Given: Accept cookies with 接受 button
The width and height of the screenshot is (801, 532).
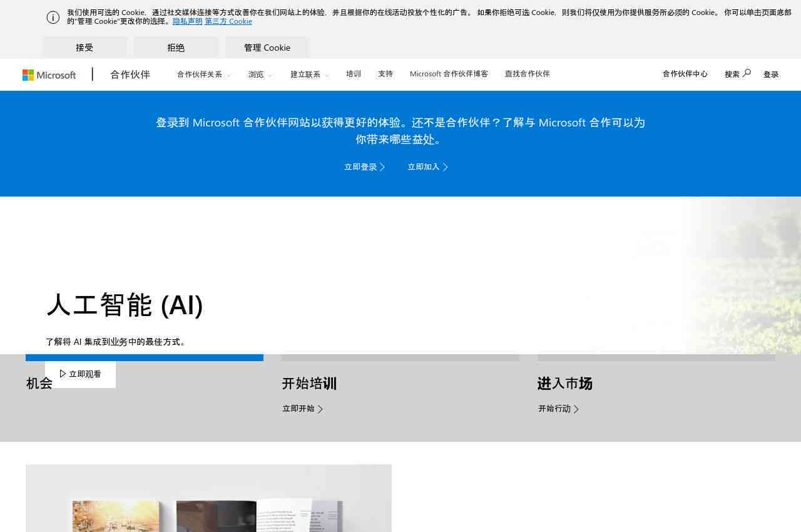Looking at the screenshot, I should (84, 48).
